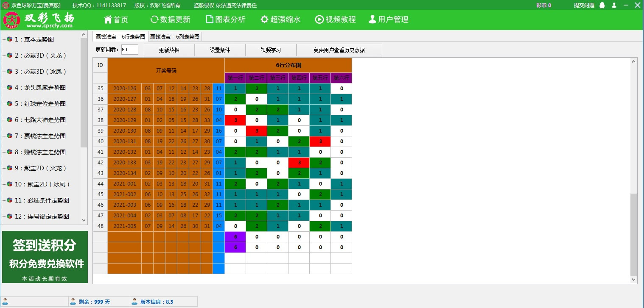Open the 图表分析 chart analysis icon
Image resolution: width=644 pixels, height=308 pixels.
209,19
